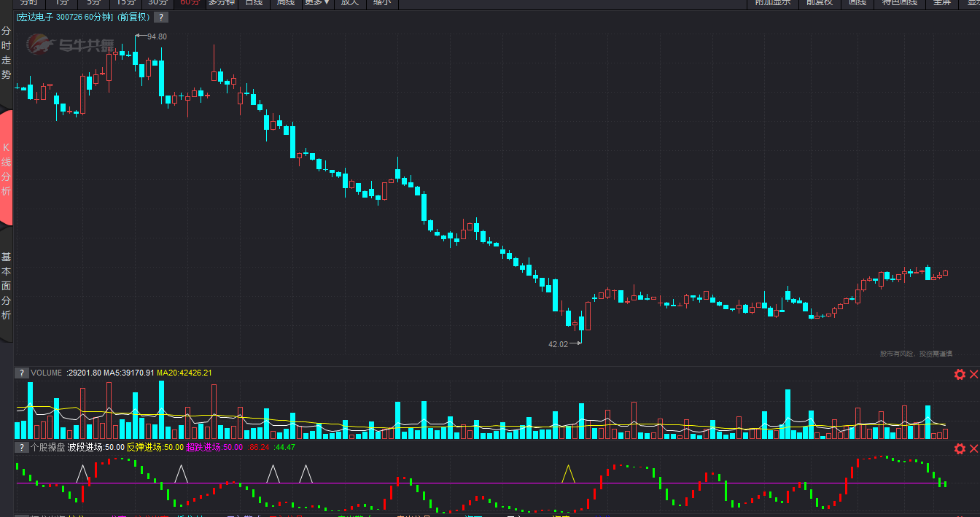Toggle the 前复权 adjustment setting
980x517 pixels.
point(819,3)
